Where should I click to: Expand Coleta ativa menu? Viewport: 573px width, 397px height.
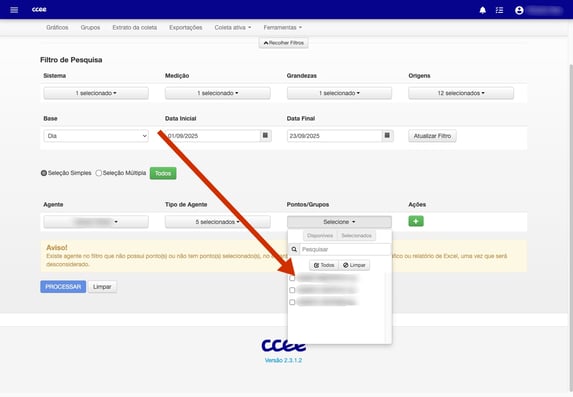click(233, 27)
